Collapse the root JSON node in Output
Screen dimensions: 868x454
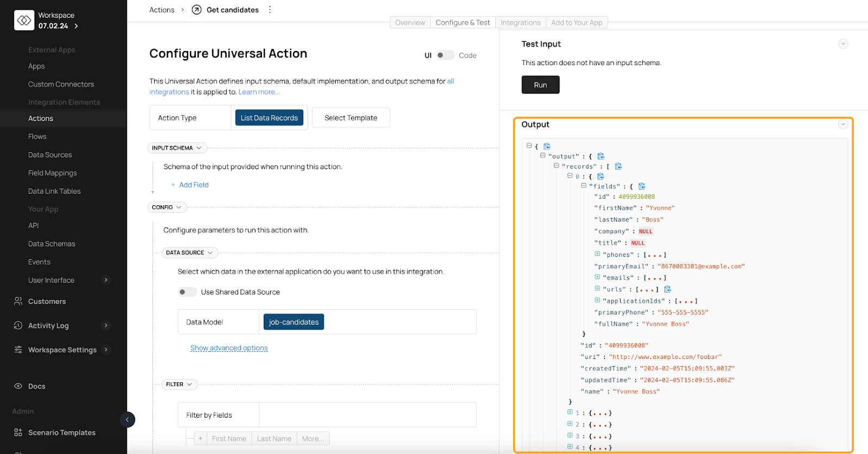click(529, 146)
